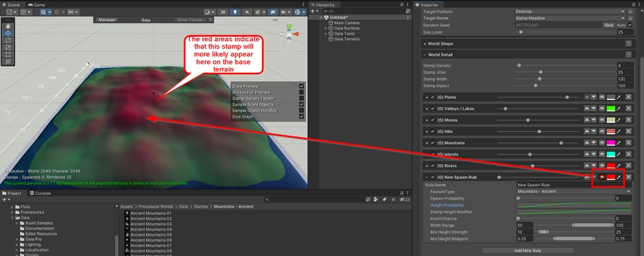Collapse the New Spawn Rule entry
The height and width of the screenshot is (256, 644).
(427, 177)
